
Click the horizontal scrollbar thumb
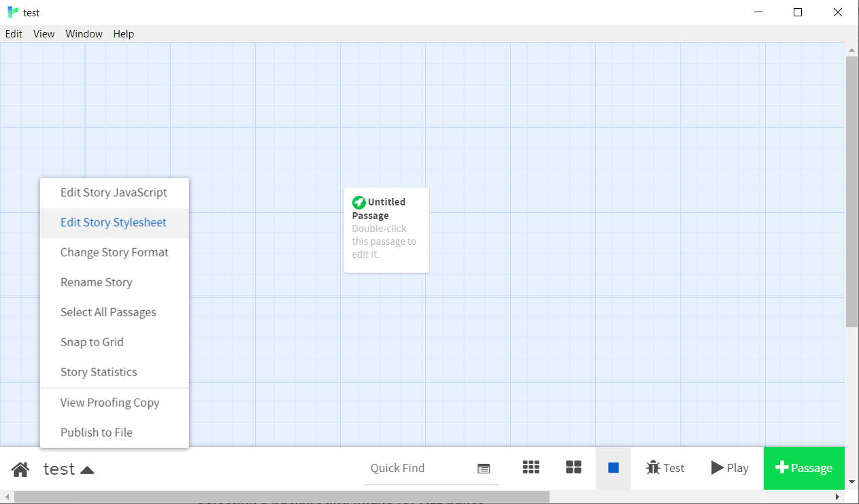(282, 497)
